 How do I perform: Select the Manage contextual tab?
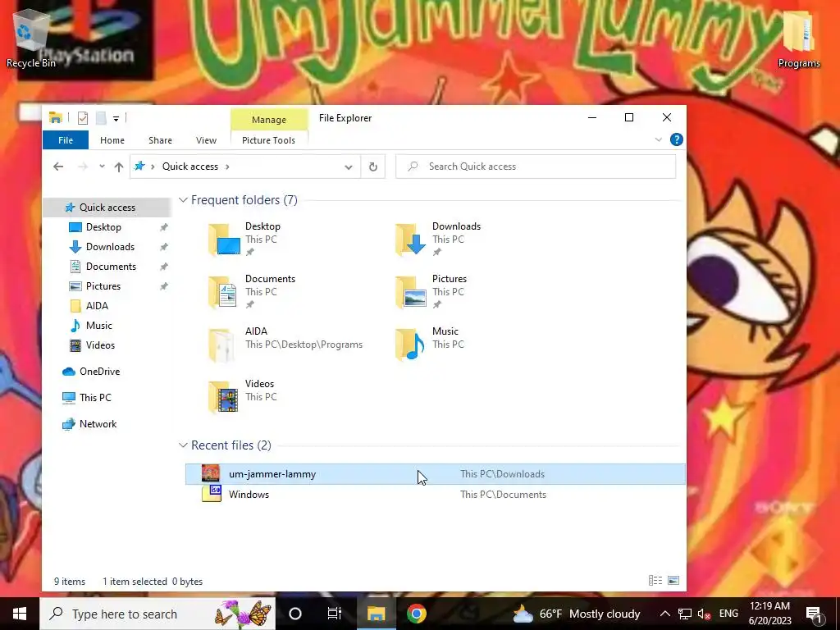pyautogui.click(x=269, y=120)
